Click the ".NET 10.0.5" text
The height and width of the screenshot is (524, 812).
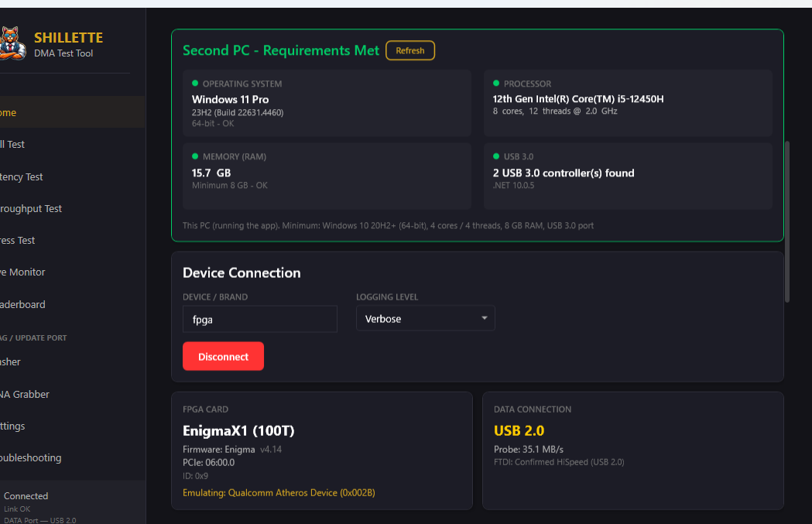click(x=514, y=185)
